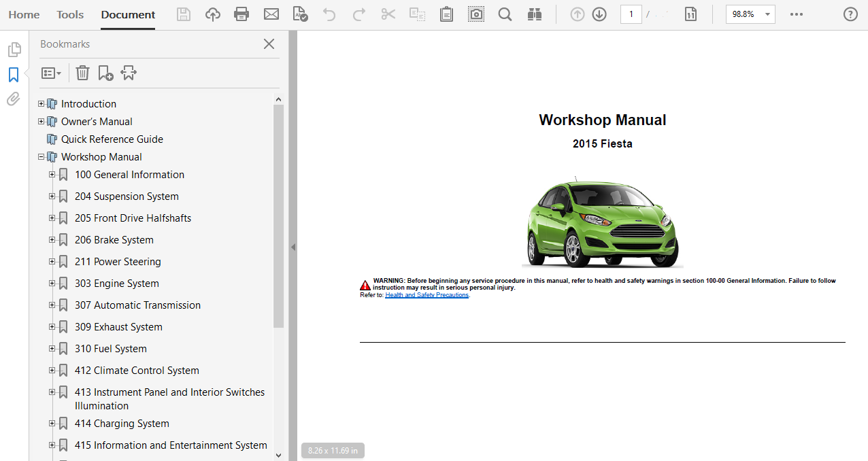868x461 pixels.
Task: Open Search with the magnifier icon
Action: coord(505,14)
